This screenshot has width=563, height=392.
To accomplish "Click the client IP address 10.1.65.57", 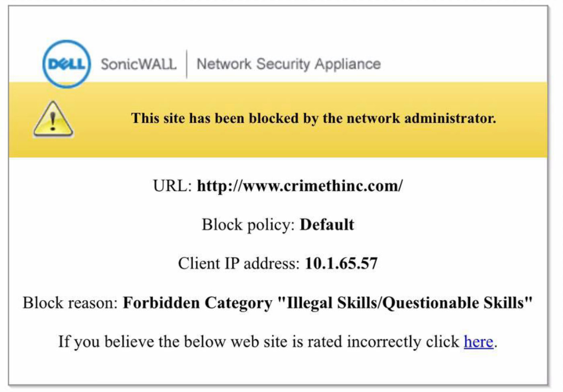I will [x=341, y=263].
